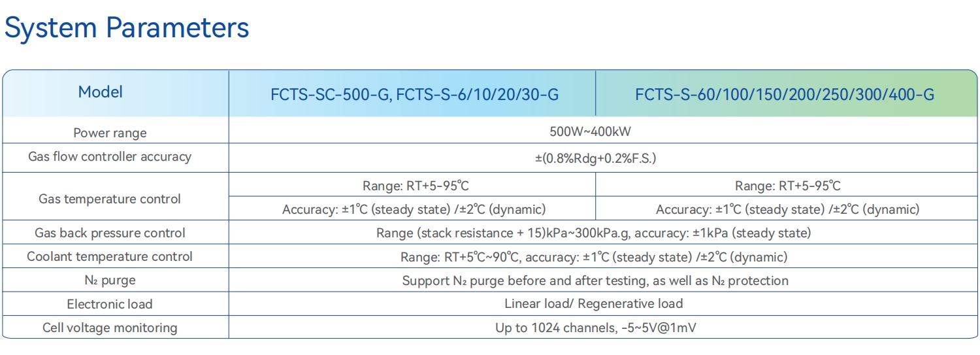
Task: Click the Up to 1024 channels value
Action: 595,328
